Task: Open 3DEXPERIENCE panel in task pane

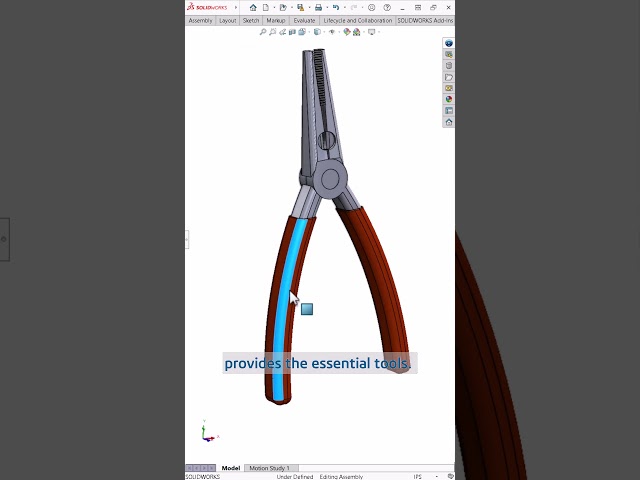Action: (x=449, y=43)
